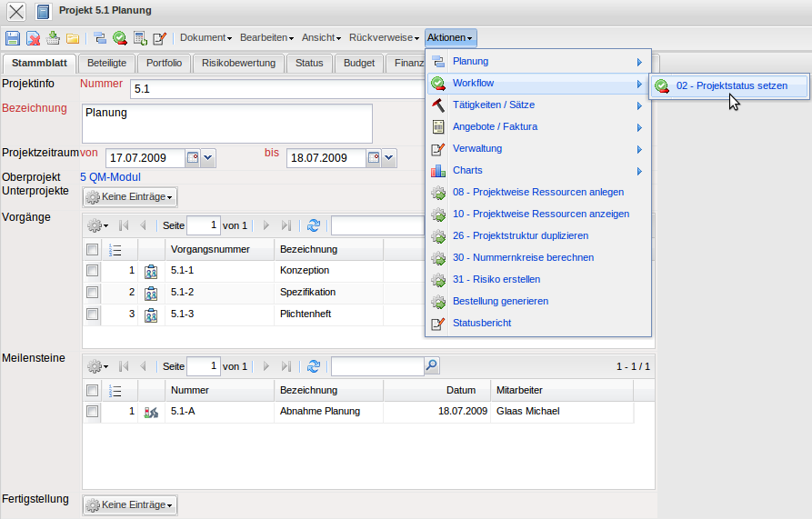Open calendar picker for the 'von' date
812x519 pixels.
193,158
